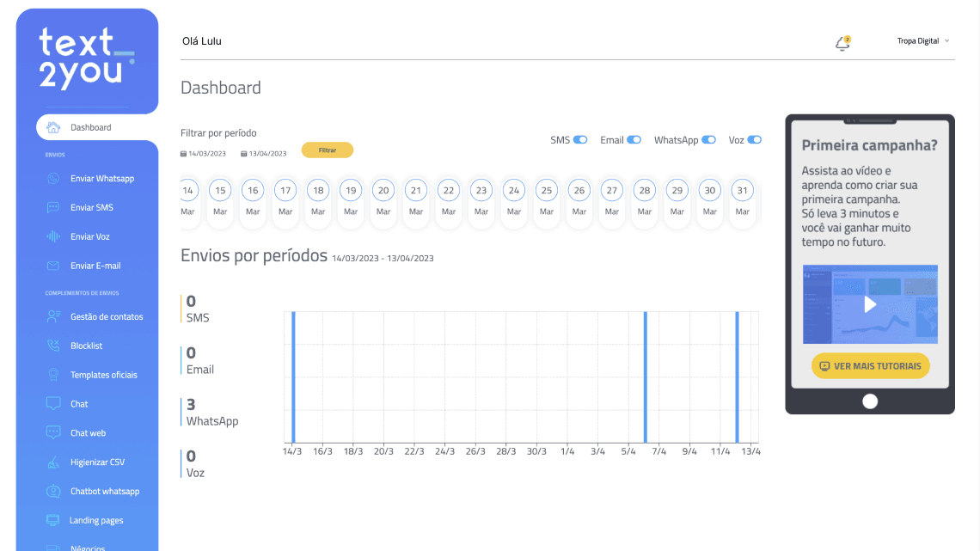Click the Gestão de contatos icon

(x=53, y=316)
